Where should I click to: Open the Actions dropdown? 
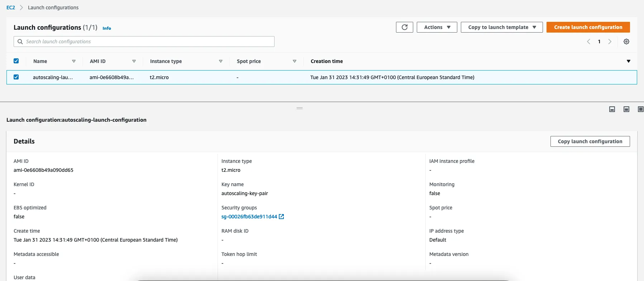[x=437, y=27]
